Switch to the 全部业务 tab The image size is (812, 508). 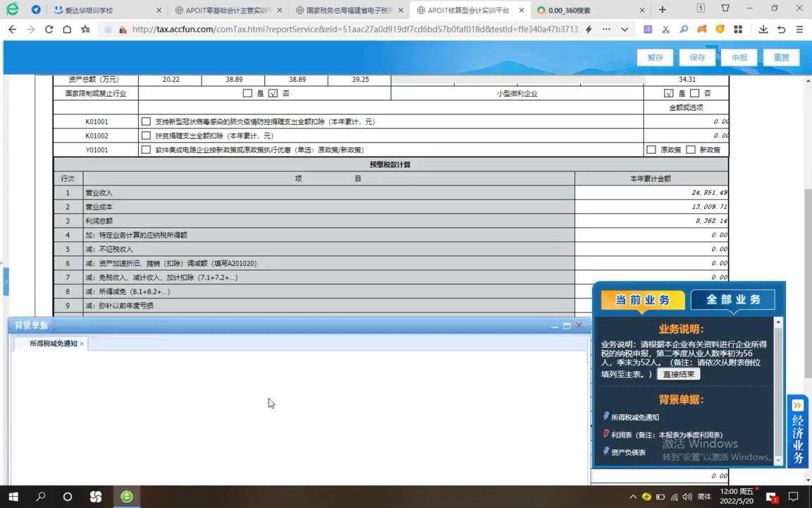[733, 299]
